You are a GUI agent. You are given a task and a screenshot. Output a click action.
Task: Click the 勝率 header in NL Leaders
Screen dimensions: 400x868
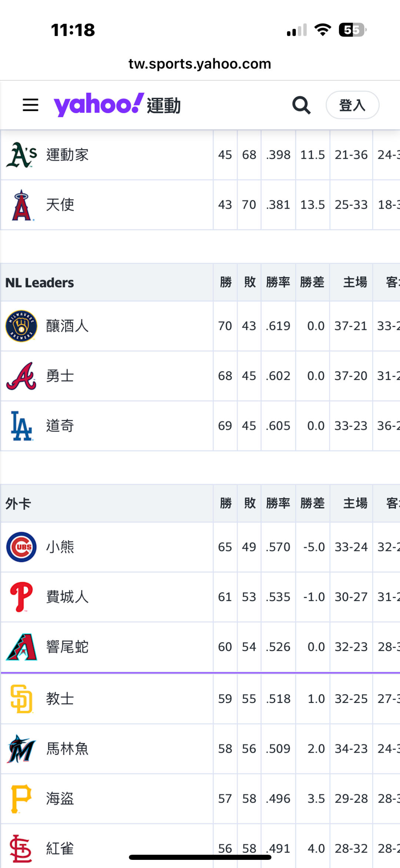pos(278,282)
